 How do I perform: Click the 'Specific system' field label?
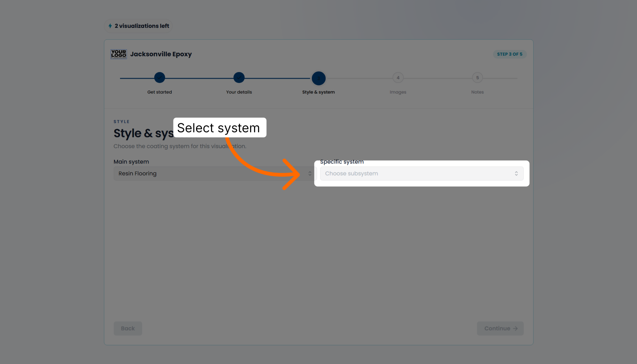pos(342,162)
